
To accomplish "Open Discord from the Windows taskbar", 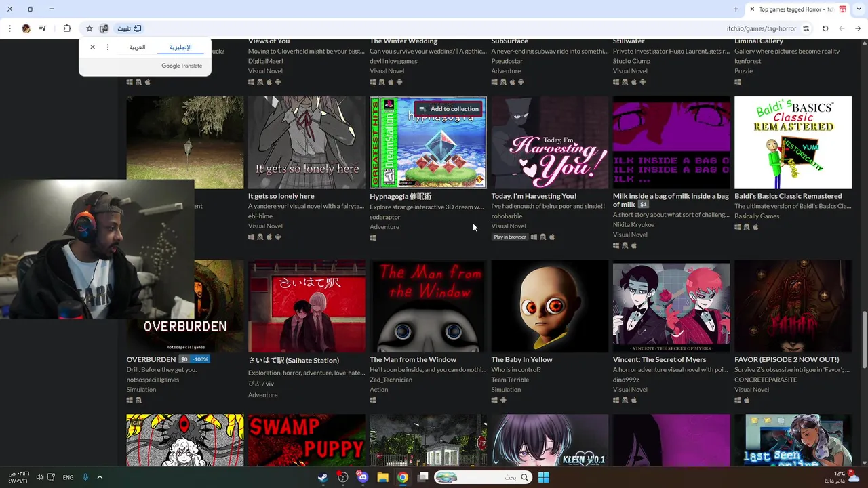I will pyautogui.click(x=363, y=477).
